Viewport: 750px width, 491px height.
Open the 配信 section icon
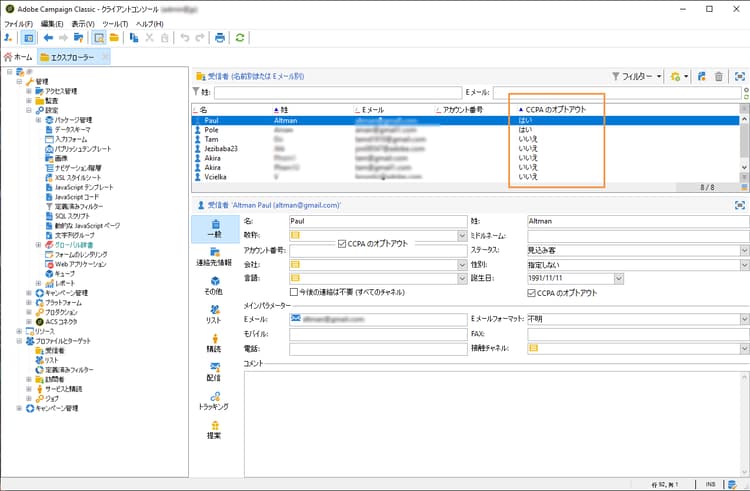(x=214, y=372)
